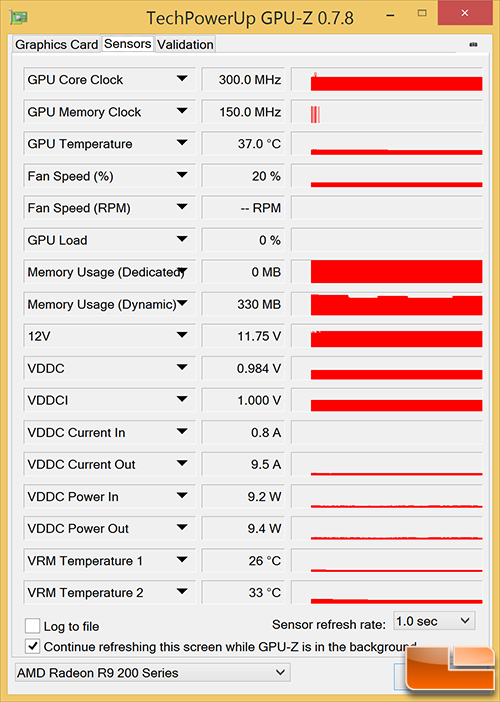
Task: Open GPU Load sensor dropdown arrow
Action: pos(182,239)
